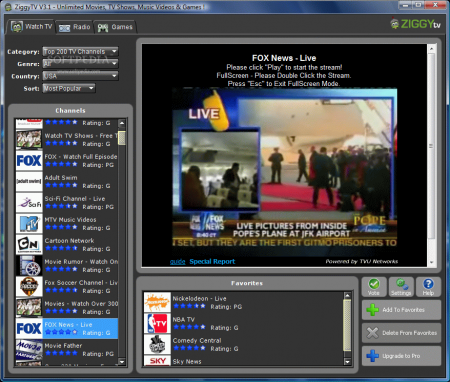Select the Nickelodeon logo in Favorites
450x382 pixels.
[157, 302]
